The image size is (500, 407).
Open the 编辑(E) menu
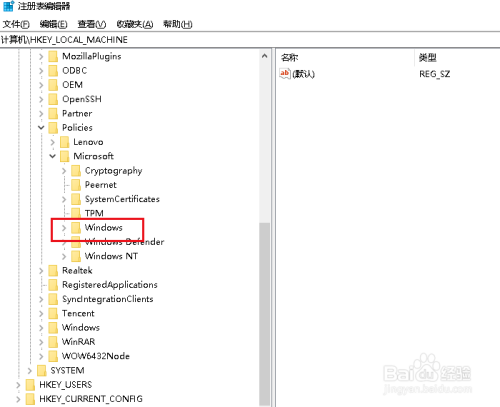[53, 24]
